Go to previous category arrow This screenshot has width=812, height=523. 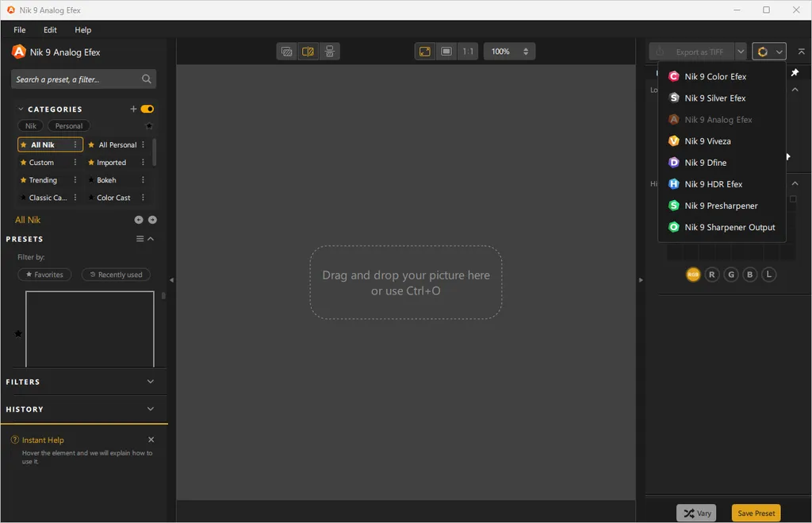(x=139, y=220)
